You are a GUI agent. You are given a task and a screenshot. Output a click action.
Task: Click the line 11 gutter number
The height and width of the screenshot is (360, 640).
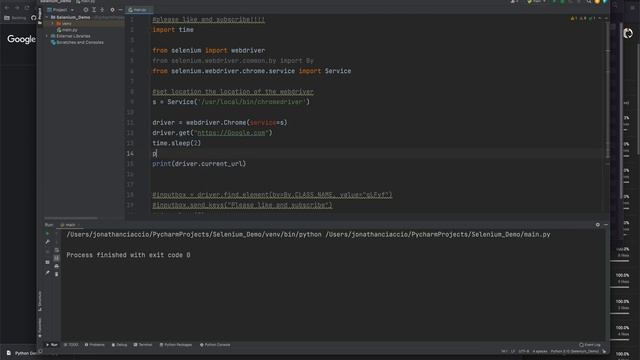130,122
